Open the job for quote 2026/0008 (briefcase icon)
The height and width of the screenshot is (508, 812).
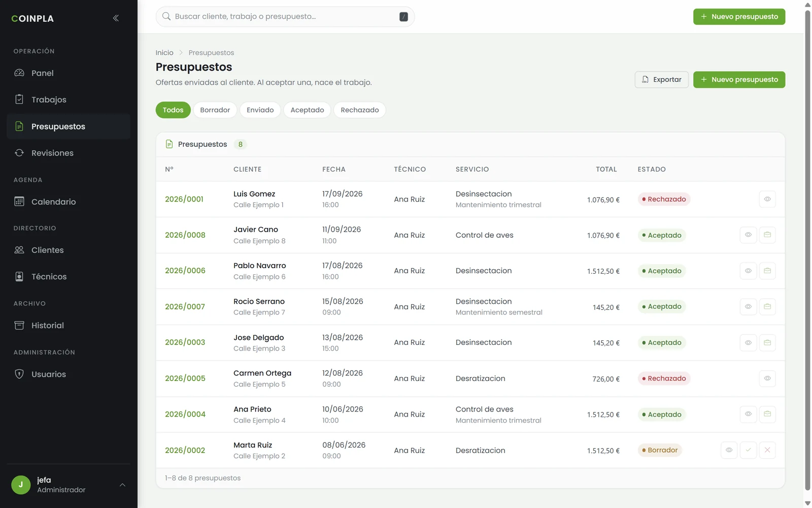(767, 235)
